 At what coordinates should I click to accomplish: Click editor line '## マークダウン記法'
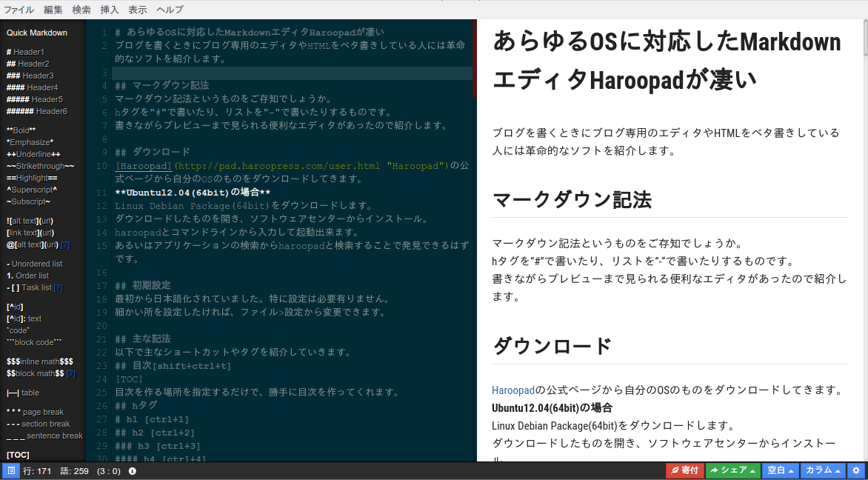tap(162, 86)
